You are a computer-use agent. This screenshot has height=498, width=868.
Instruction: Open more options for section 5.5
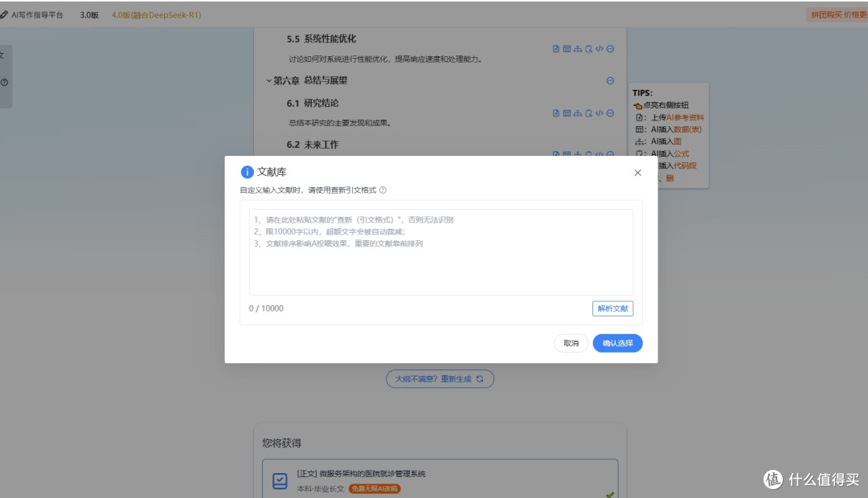tap(610, 49)
